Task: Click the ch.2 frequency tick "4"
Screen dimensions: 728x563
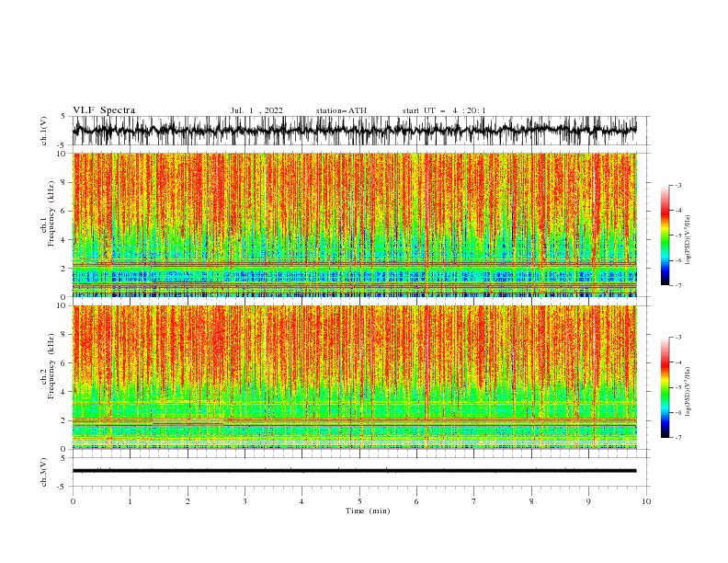Action: pos(63,392)
